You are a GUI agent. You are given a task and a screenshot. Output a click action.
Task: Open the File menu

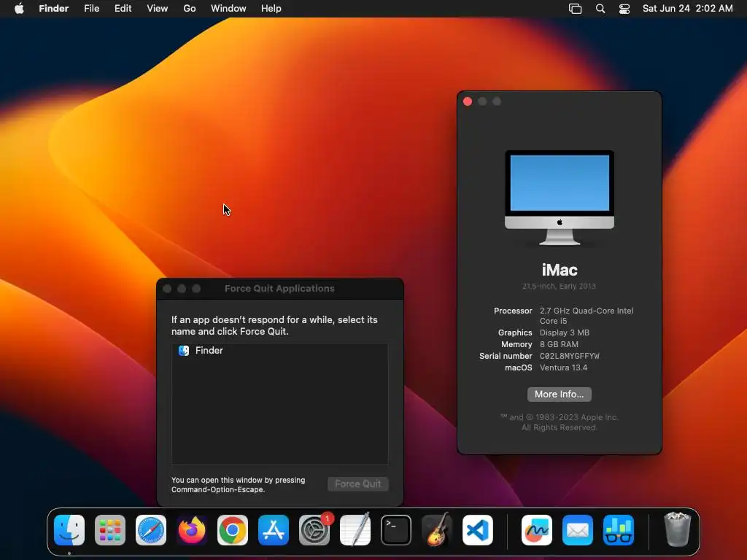tap(91, 9)
